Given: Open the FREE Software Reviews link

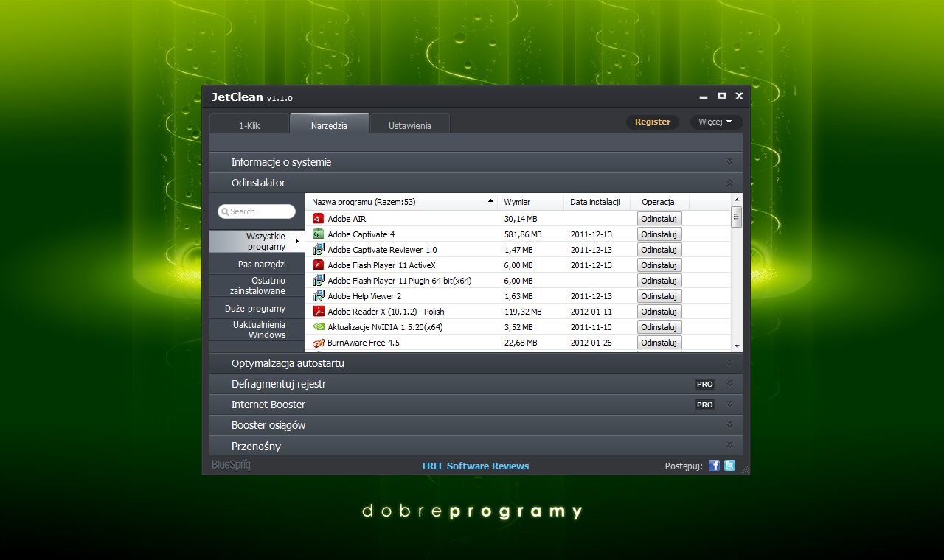Looking at the screenshot, I should click(x=476, y=466).
